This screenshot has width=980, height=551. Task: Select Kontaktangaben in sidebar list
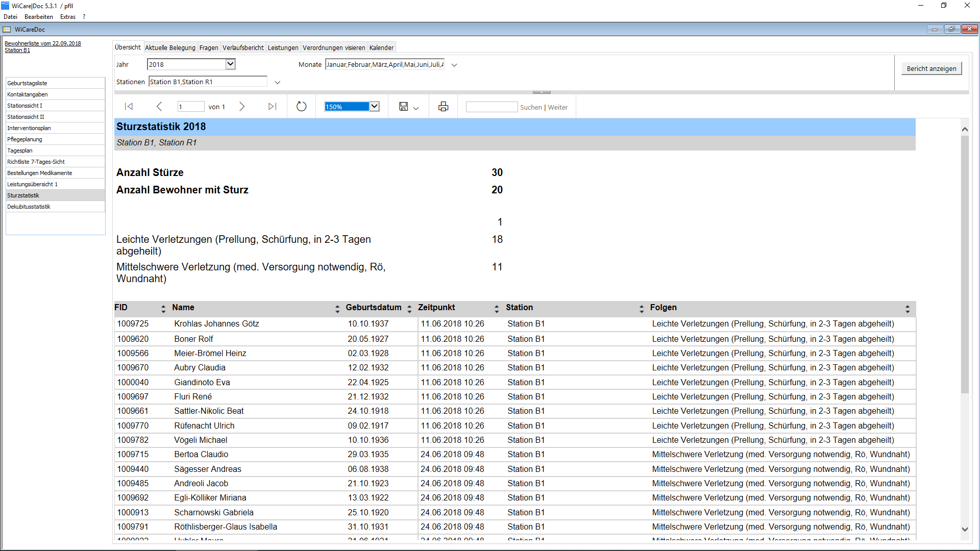coord(56,94)
